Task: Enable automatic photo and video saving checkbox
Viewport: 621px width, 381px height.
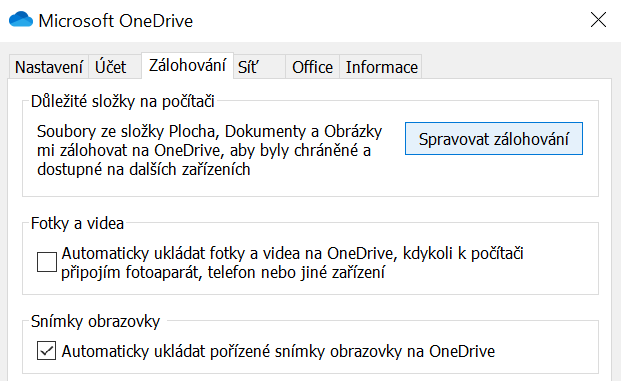Action: pos(47,262)
